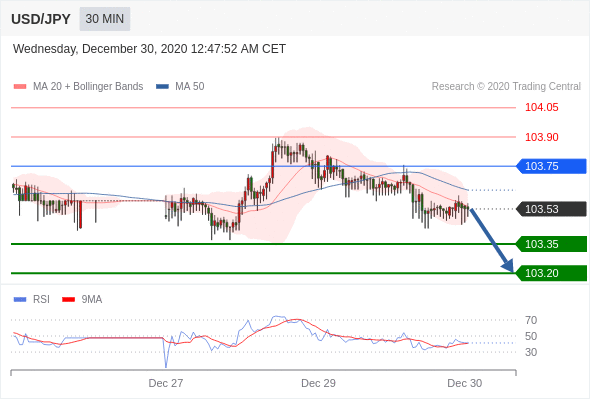
Task: Click the red 103.90 resistance label
Action: point(542,137)
